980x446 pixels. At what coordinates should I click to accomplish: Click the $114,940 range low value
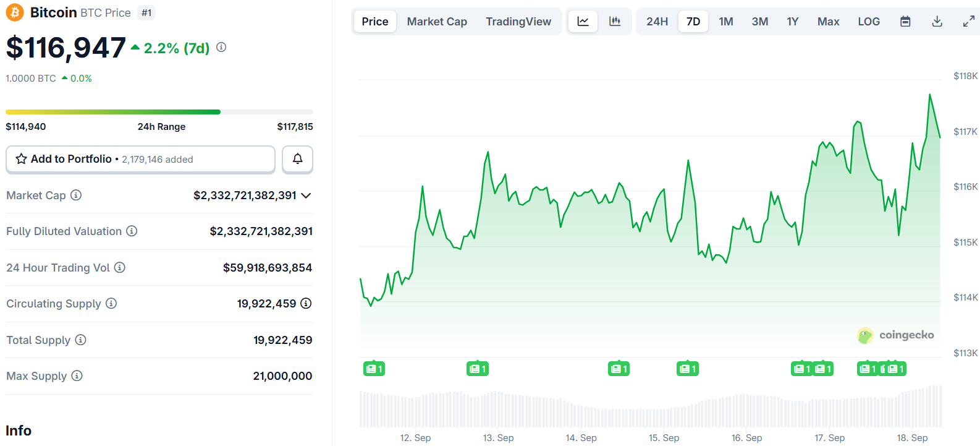26,127
